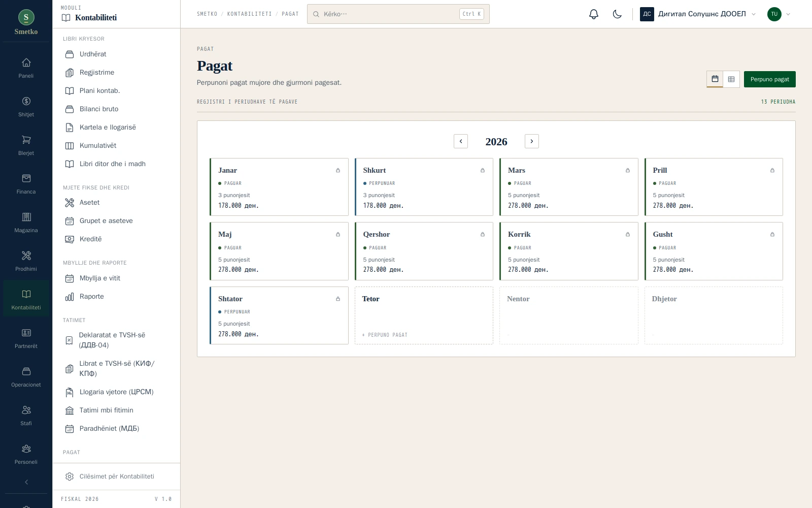Click lock icon on Shtator card
The width and height of the screenshot is (812, 508).
tap(338, 299)
